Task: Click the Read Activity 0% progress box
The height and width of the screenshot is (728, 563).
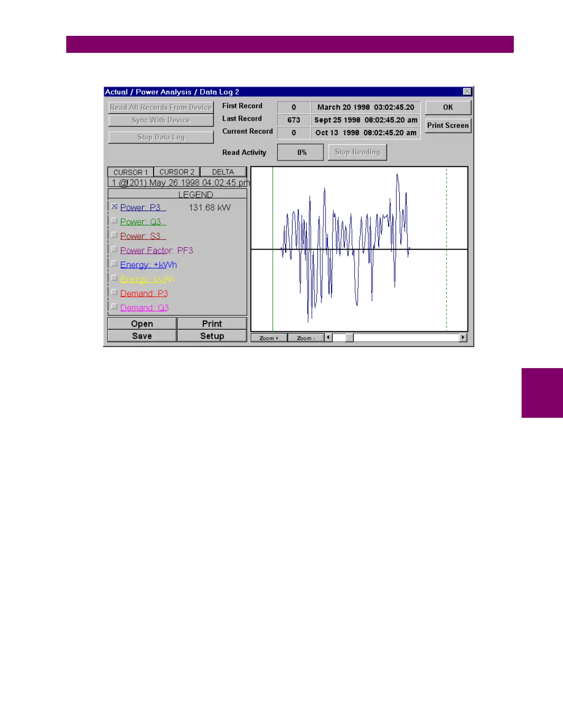Action: pyautogui.click(x=300, y=152)
